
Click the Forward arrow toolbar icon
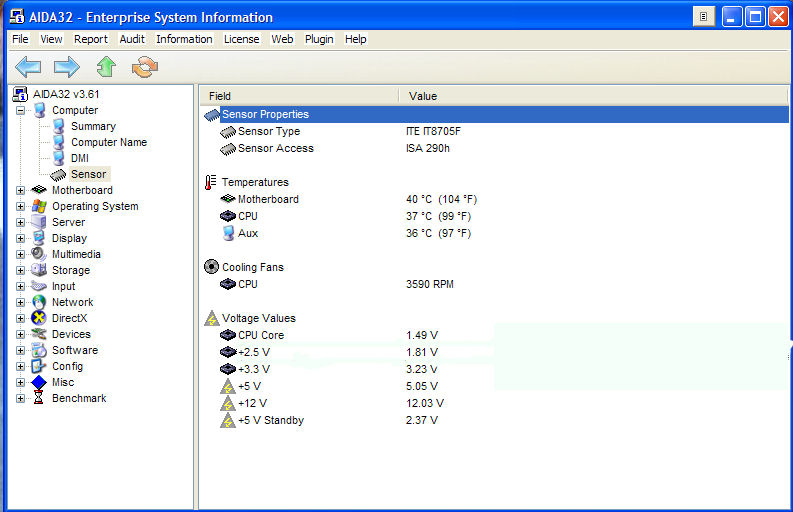pos(67,67)
